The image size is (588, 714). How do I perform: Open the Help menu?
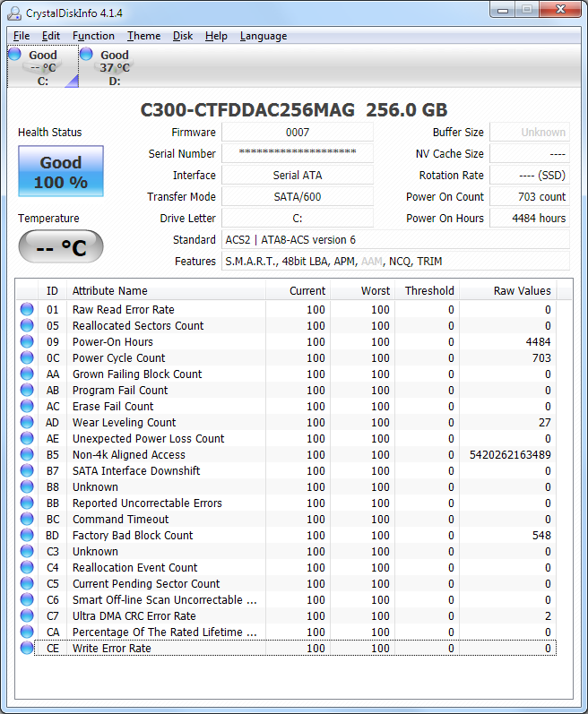(x=216, y=36)
